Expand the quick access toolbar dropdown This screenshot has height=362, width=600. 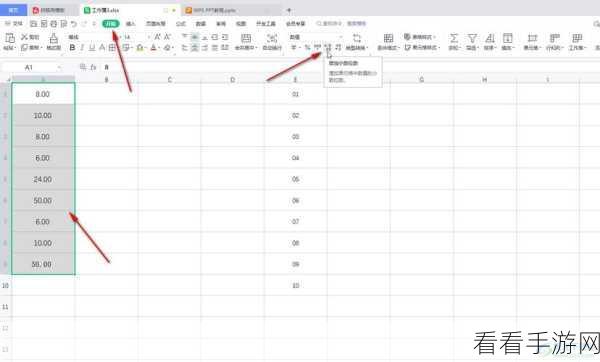[x=94, y=24]
